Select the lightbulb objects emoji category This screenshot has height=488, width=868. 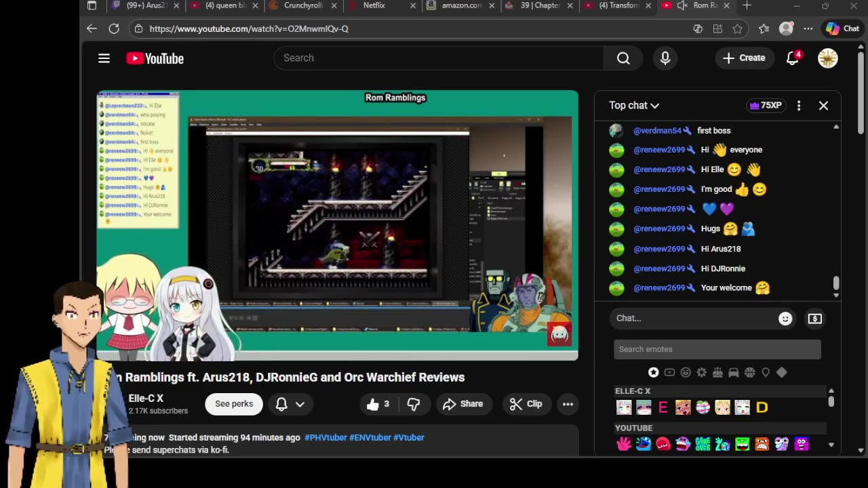point(766,372)
